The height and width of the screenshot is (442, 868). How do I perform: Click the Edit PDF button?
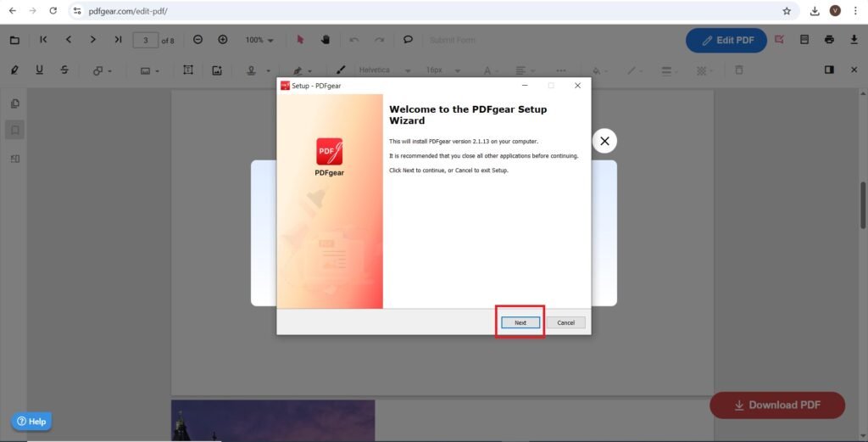726,40
